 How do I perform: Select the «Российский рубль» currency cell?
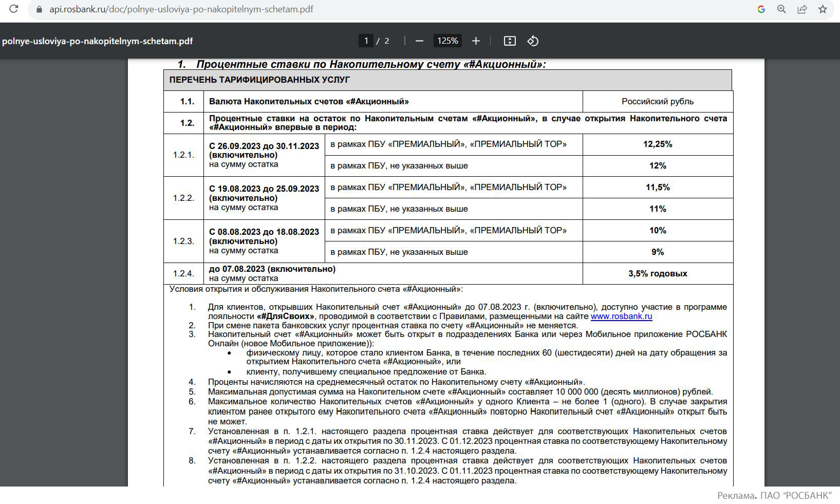point(658,101)
